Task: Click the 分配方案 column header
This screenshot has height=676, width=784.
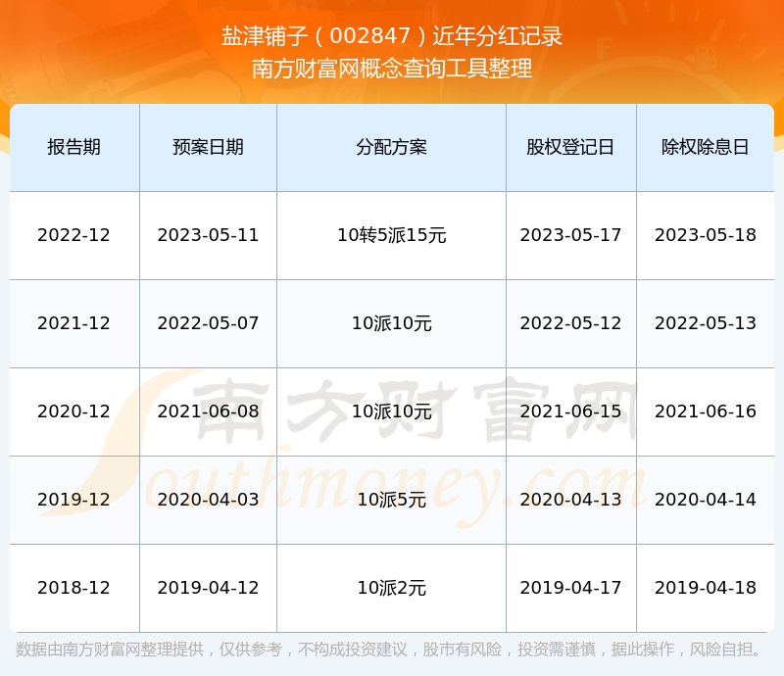Action: tap(391, 148)
